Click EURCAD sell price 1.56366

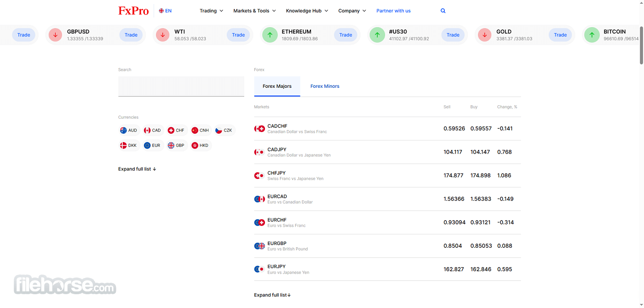[x=454, y=199]
